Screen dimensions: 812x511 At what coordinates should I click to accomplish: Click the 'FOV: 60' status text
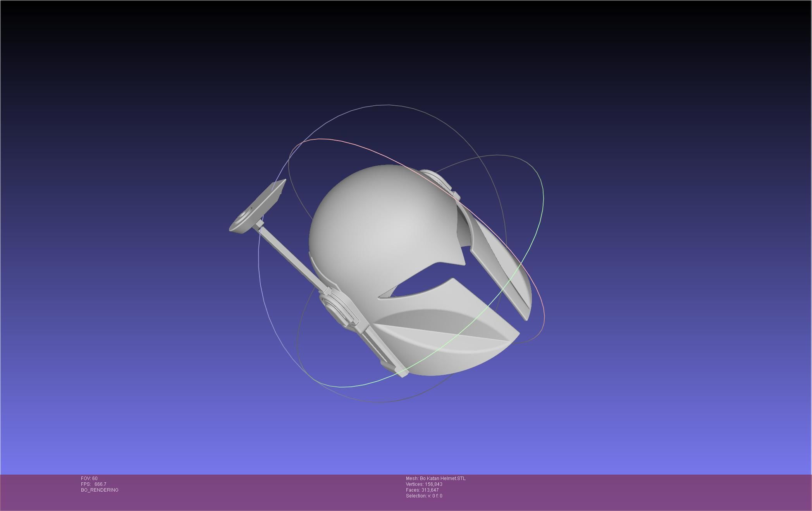[x=89, y=478]
